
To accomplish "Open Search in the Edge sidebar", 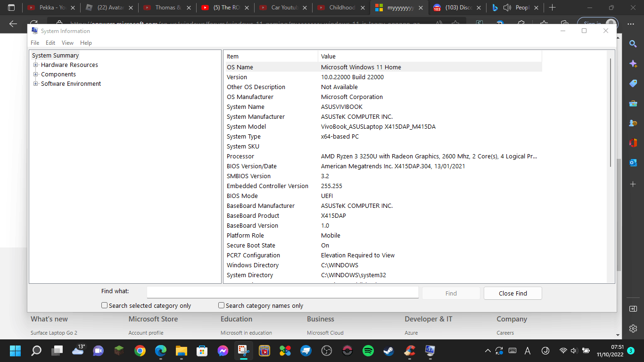I will pyautogui.click(x=633, y=44).
